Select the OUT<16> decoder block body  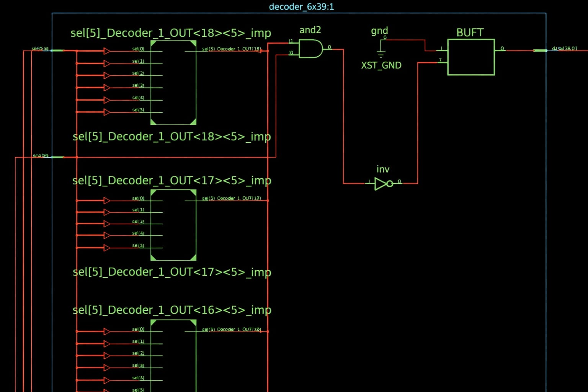[x=173, y=356]
